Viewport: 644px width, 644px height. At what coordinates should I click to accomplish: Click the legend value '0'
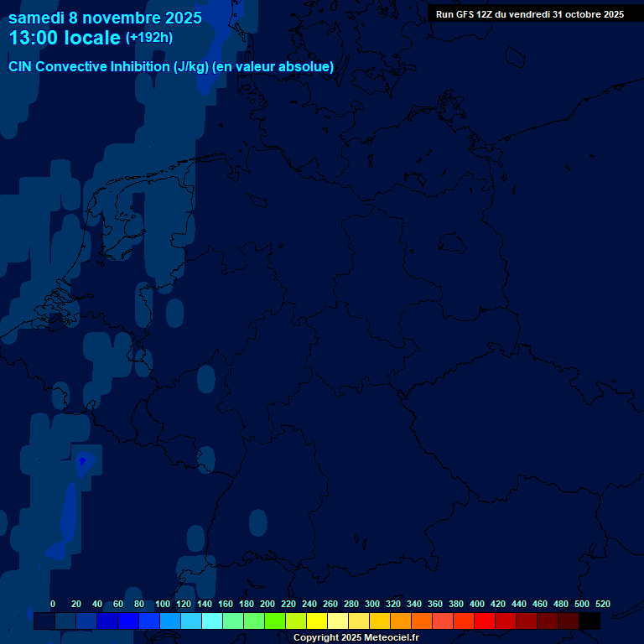coord(53,604)
